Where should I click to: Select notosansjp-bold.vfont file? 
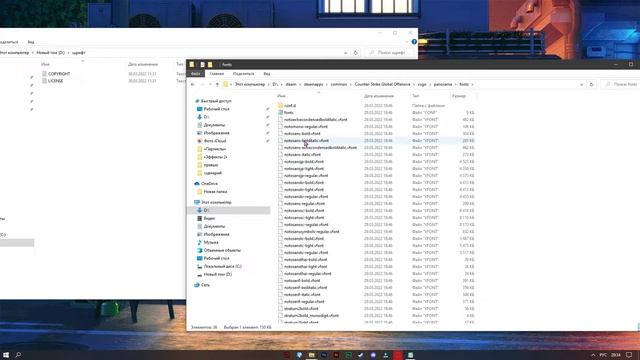[x=304, y=162]
